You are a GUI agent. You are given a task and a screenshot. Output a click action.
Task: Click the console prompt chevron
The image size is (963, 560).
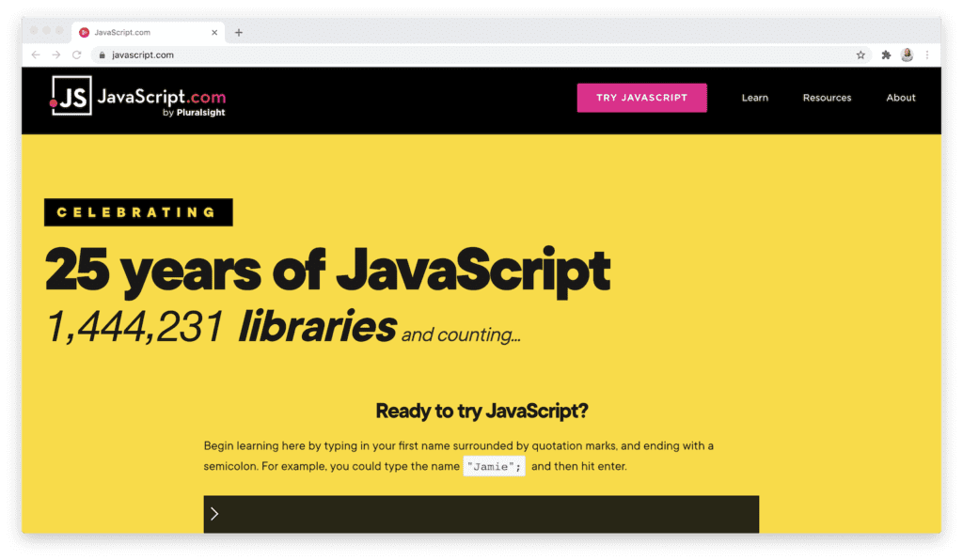coord(214,514)
